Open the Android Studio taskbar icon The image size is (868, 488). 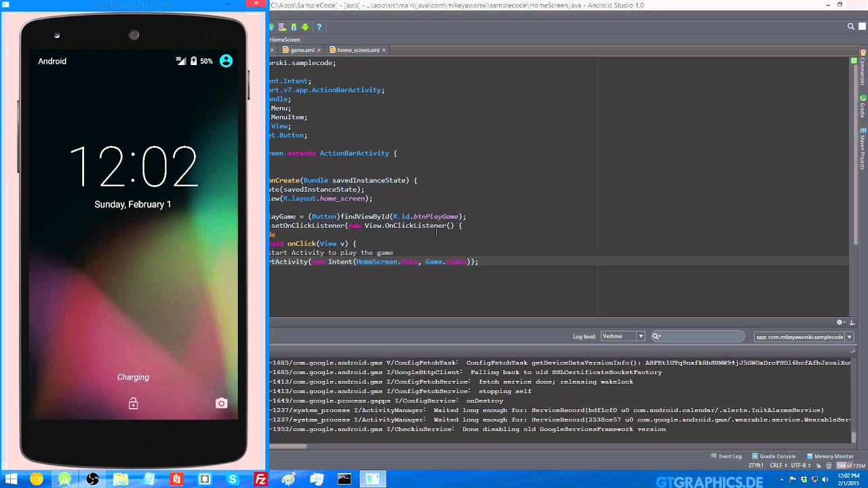tap(64, 479)
